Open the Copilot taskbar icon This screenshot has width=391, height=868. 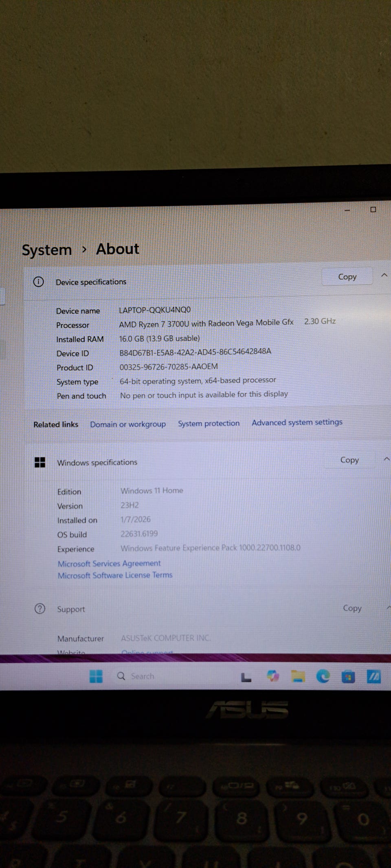273,676
